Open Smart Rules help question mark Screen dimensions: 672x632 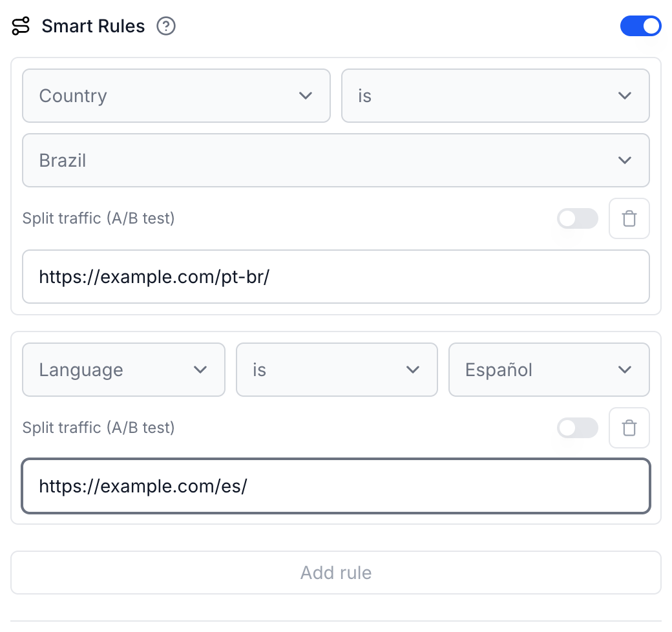click(166, 26)
